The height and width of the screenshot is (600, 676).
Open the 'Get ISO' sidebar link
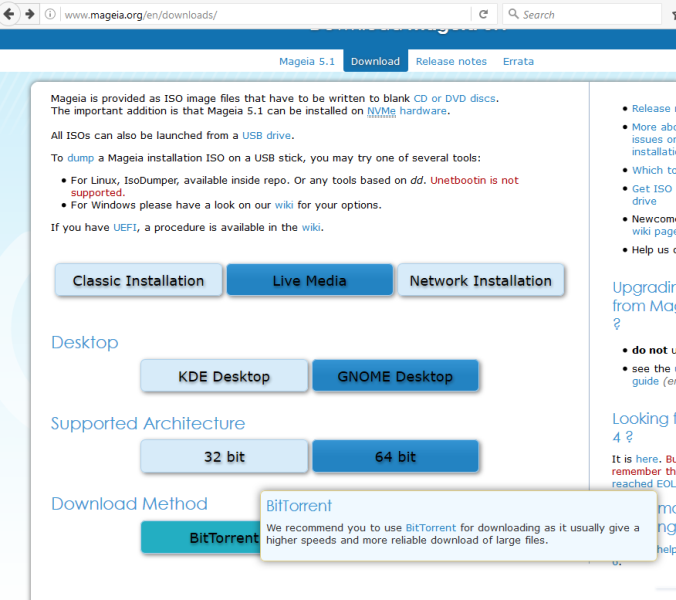pyautogui.click(x=652, y=195)
